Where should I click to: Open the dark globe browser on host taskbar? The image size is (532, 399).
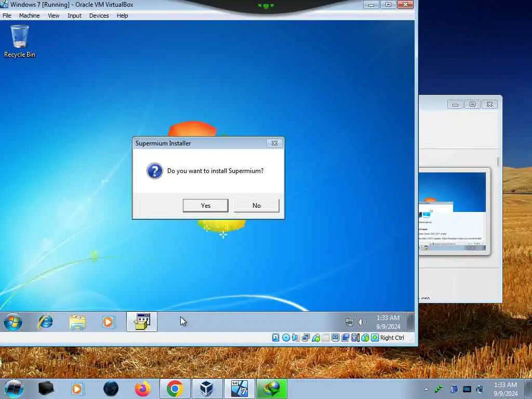(111, 389)
